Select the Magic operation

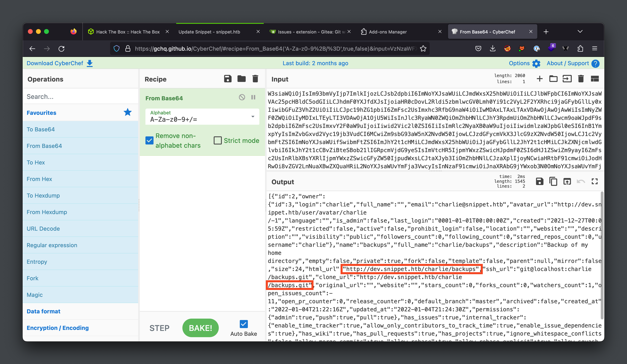click(x=80, y=295)
